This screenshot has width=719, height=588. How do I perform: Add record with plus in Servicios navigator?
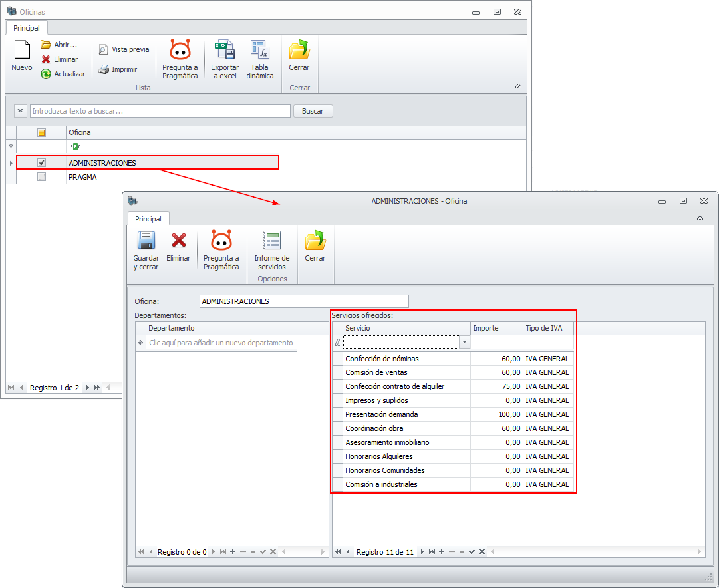pyautogui.click(x=442, y=552)
